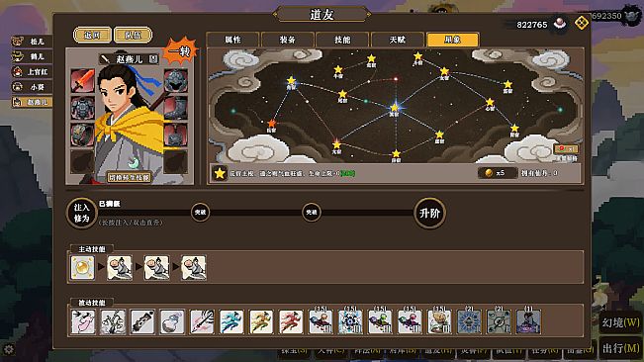
Task: Click the portrait switch button under the character
Action: pyautogui.click(x=129, y=177)
